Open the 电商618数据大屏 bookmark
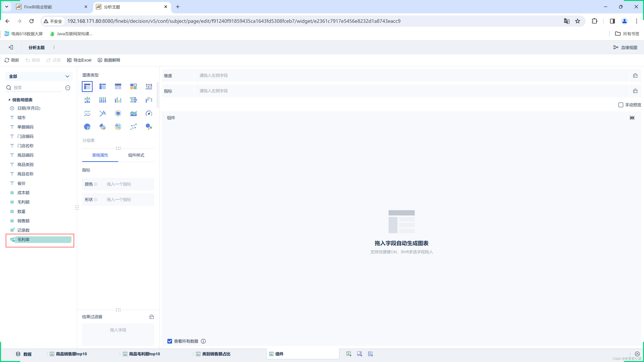The width and height of the screenshot is (644, 362). [23, 34]
